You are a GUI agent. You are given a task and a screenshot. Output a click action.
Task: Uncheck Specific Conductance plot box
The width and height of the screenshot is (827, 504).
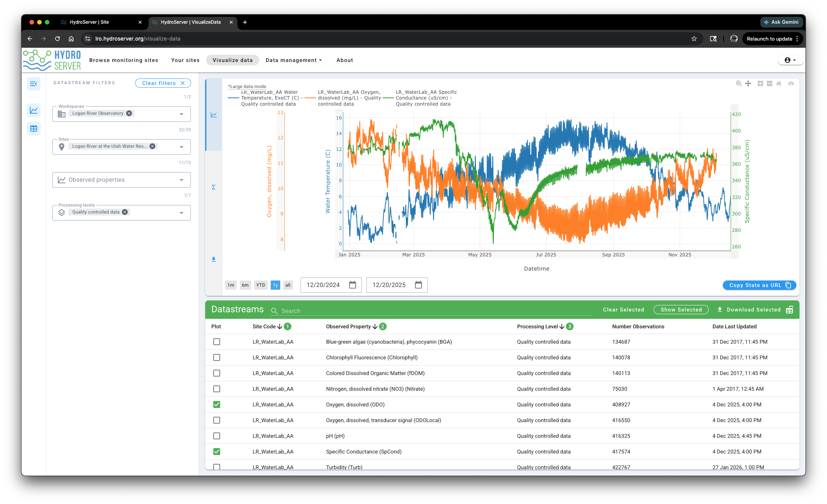coord(217,452)
